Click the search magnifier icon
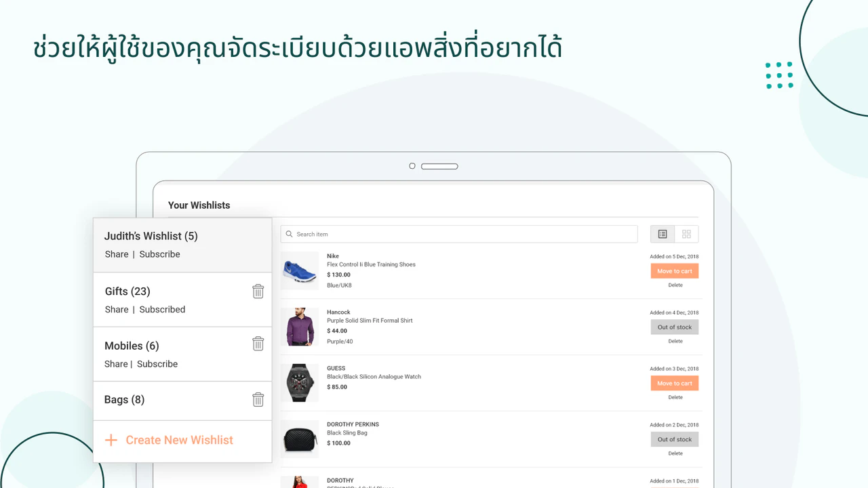 290,235
